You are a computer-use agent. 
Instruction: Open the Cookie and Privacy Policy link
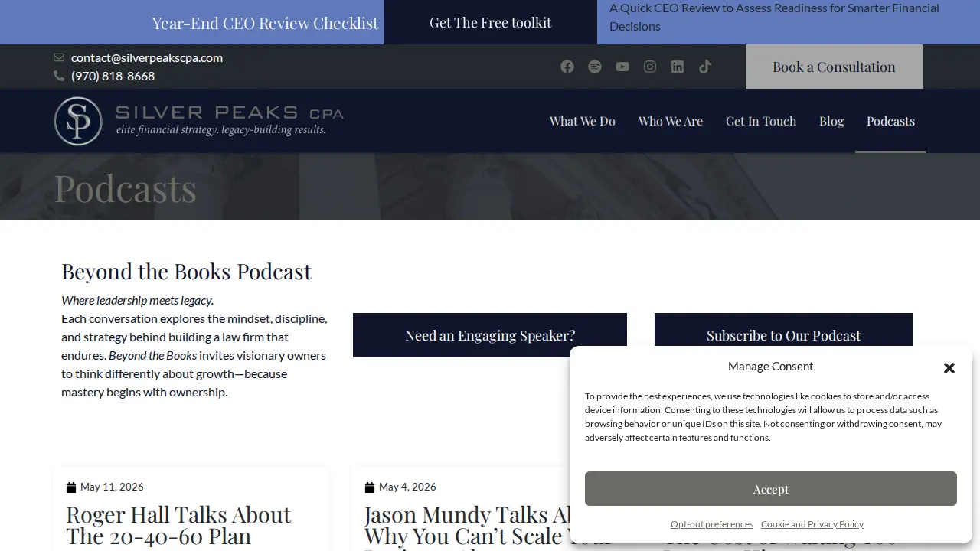812,524
